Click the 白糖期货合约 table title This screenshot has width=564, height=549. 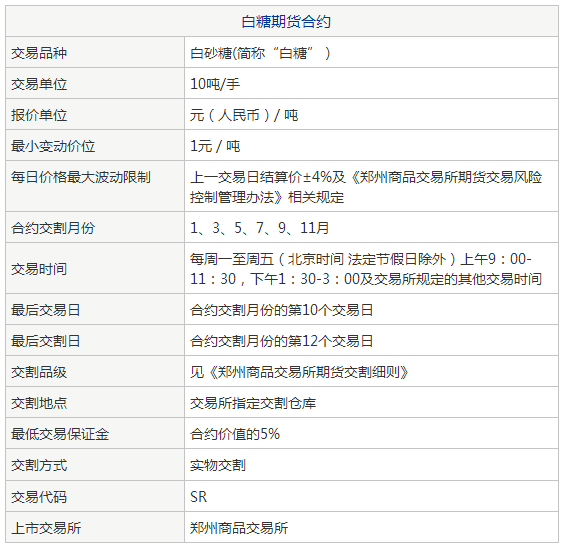(x=286, y=22)
